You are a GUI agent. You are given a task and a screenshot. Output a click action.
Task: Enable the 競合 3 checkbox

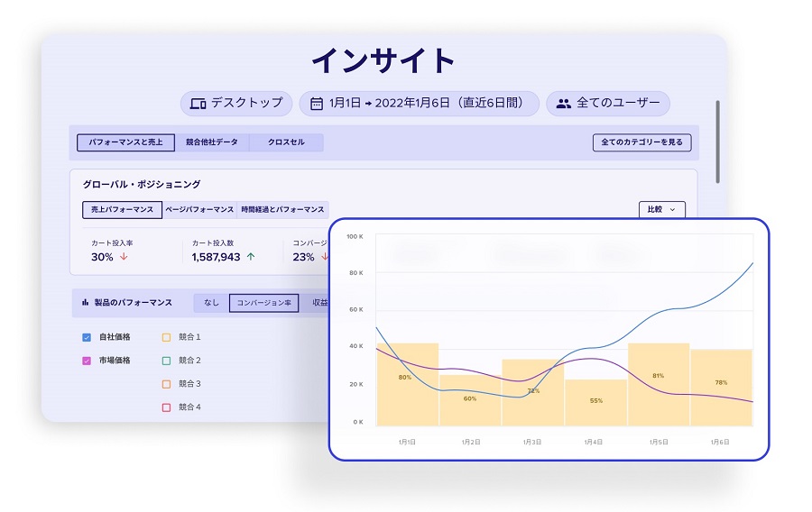point(166,384)
